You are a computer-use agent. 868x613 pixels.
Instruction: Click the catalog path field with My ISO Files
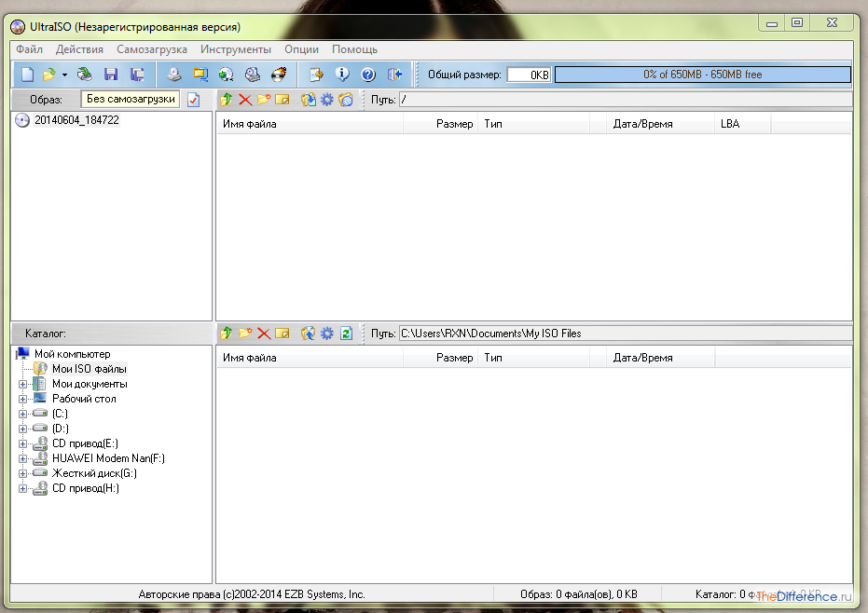[x=624, y=334]
